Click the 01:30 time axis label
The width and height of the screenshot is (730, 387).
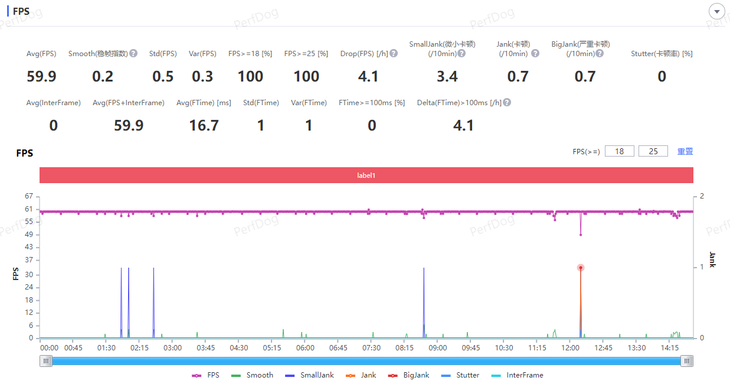106,348
